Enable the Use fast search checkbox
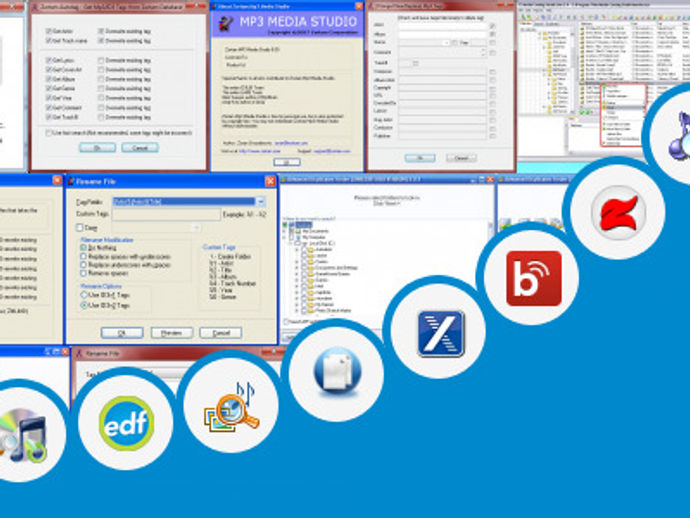 tap(48, 133)
